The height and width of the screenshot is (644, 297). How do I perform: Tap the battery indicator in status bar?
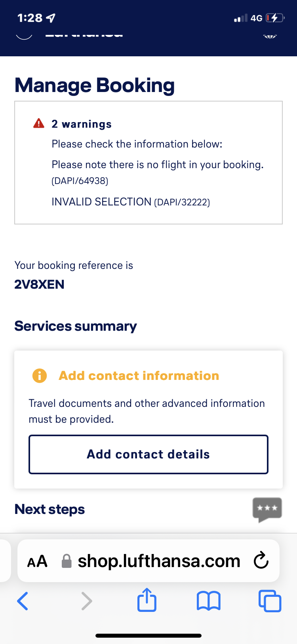(x=275, y=18)
